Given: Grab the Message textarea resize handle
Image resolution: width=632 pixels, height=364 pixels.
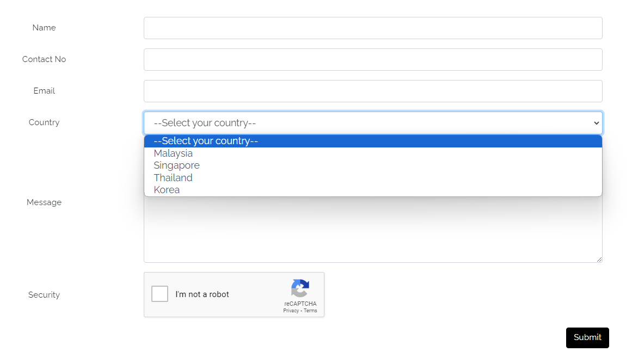Looking at the screenshot, I should click(599, 260).
